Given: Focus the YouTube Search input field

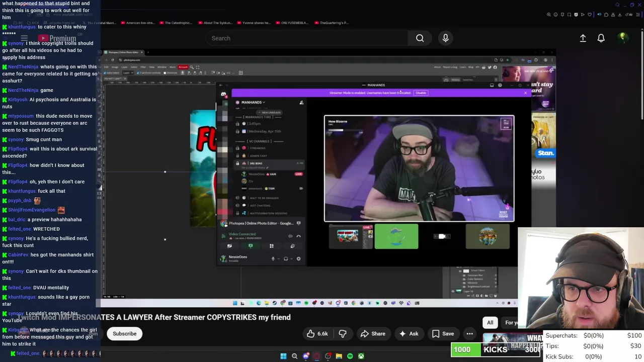Looking at the screenshot, I should click(307, 38).
